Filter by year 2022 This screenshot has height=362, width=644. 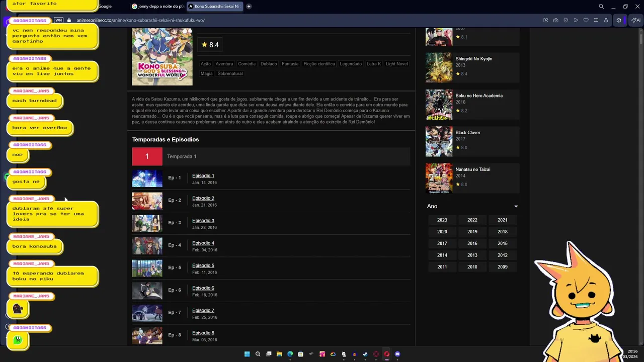coord(472,220)
